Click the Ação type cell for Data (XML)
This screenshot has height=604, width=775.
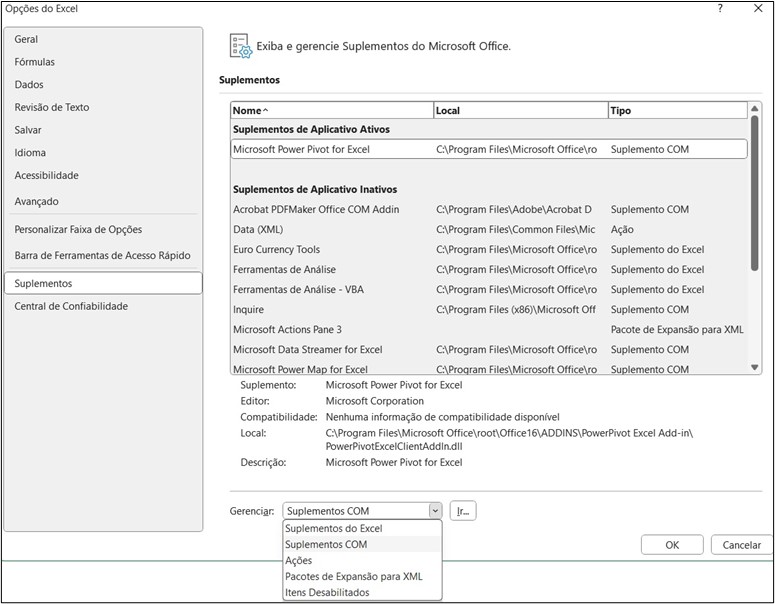point(622,229)
